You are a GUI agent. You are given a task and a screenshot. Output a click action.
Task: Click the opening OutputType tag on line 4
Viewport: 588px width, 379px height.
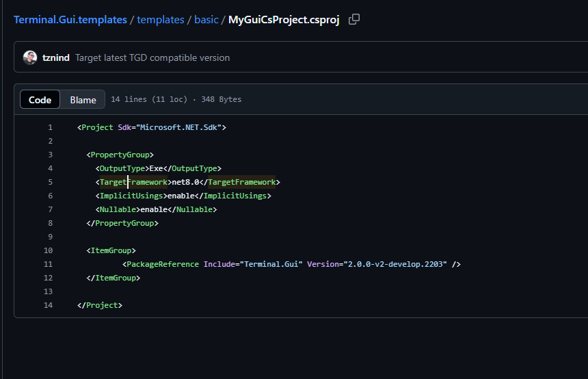(122, 168)
